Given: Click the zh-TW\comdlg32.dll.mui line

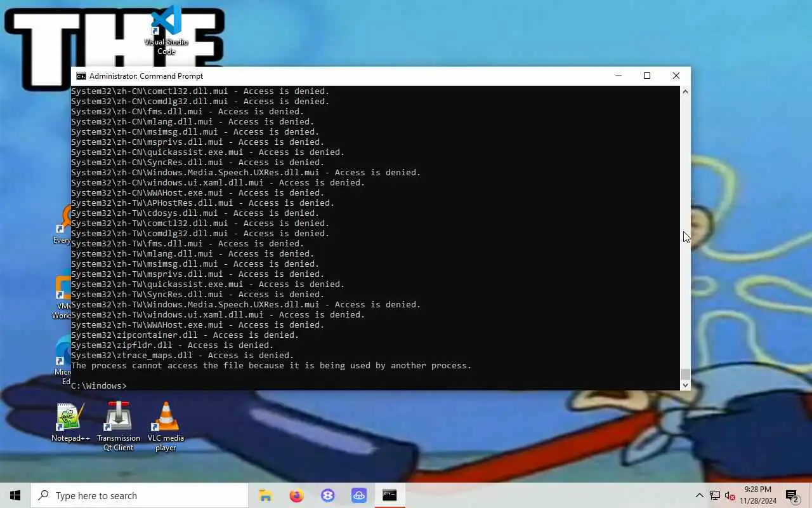Looking at the screenshot, I should click(x=200, y=234).
